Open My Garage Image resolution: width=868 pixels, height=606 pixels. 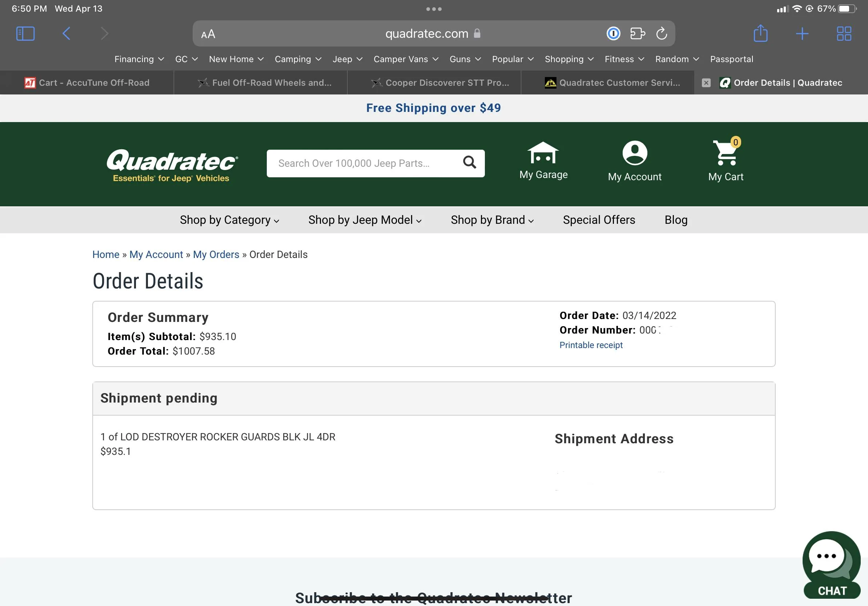pyautogui.click(x=543, y=161)
